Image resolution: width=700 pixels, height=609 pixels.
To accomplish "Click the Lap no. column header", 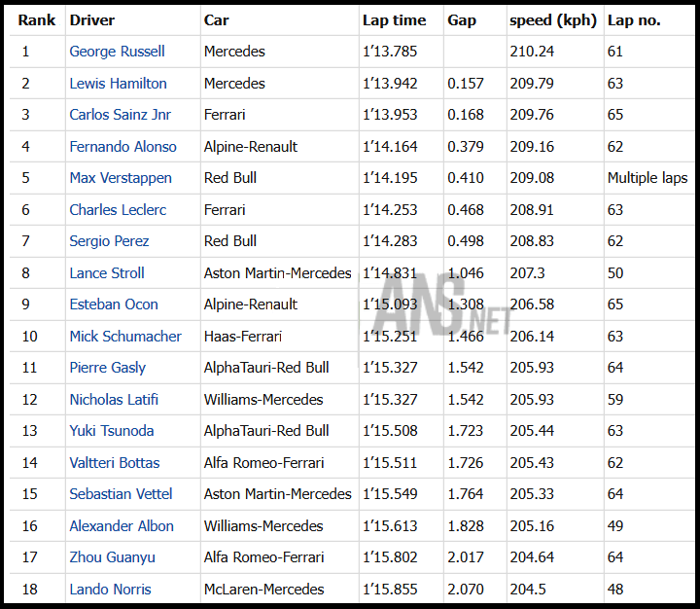I will click(x=634, y=20).
